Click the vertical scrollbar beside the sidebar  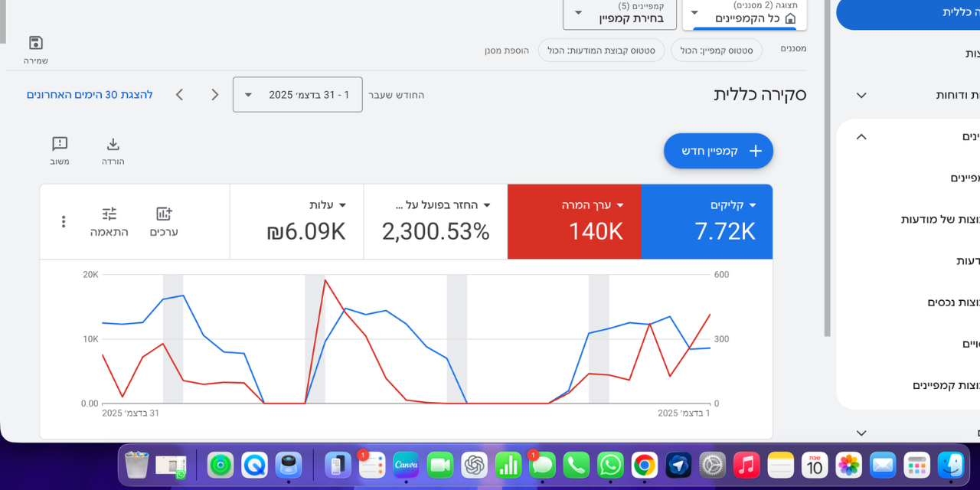click(x=827, y=168)
